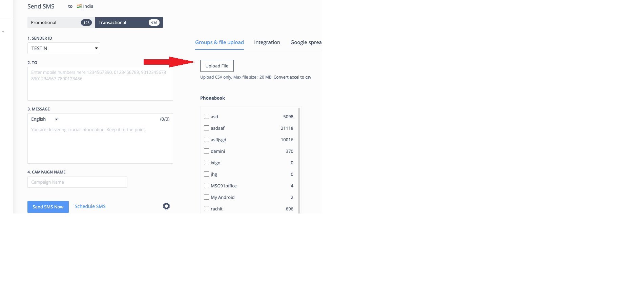The image size is (644, 286).
Task: Open the gear settings icon
Action: tap(166, 206)
